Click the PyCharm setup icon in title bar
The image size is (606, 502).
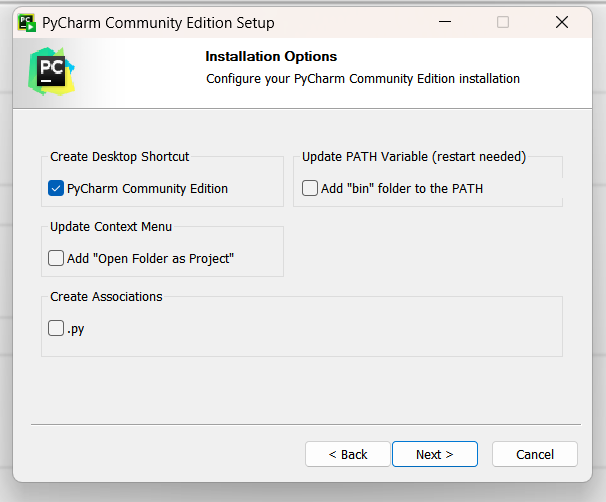pyautogui.click(x=27, y=23)
